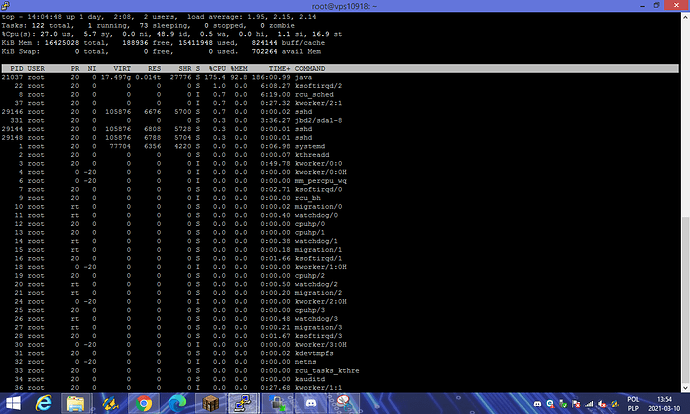Screen dimensions: 690x414
Task: Click the %CPU column header
Action: (x=218, y=67)
